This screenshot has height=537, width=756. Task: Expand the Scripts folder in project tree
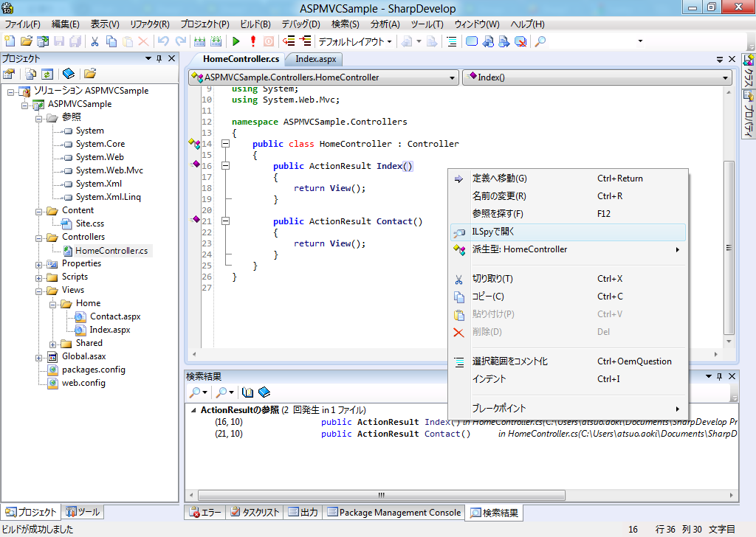38,278
